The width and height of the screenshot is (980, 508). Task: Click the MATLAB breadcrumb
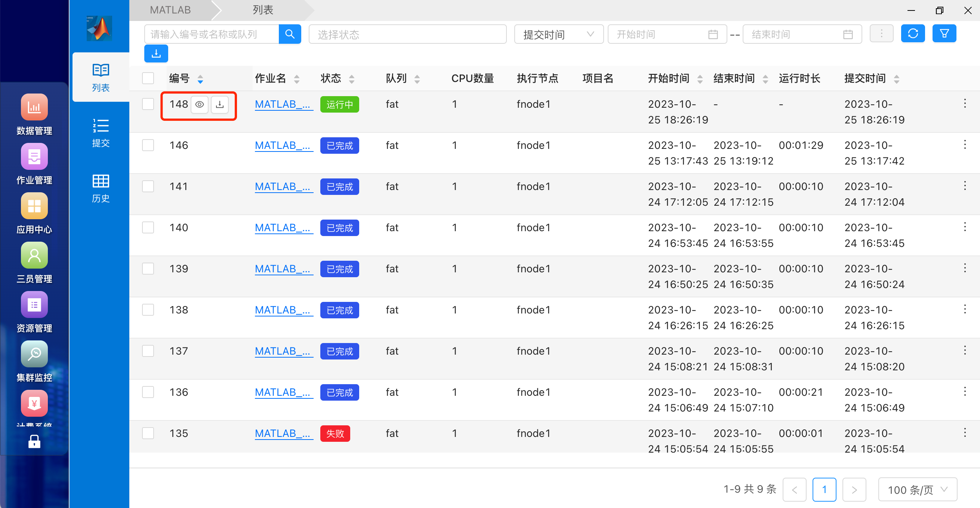[x=170, y=10]
